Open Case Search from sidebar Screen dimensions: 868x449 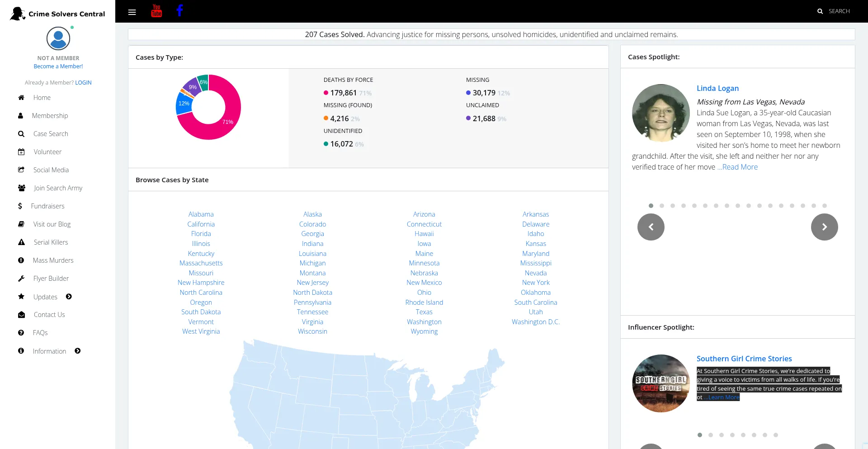pos(51,134)
